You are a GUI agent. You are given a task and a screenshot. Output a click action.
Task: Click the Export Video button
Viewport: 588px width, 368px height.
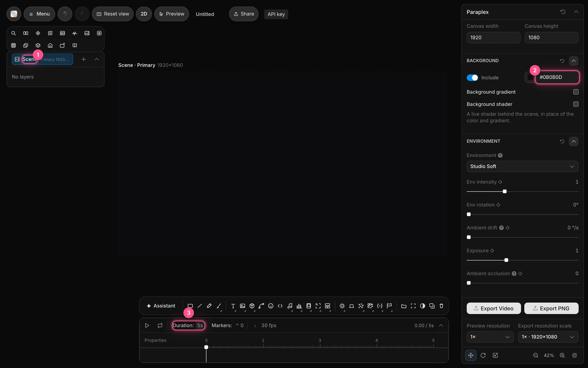[494, 308]
